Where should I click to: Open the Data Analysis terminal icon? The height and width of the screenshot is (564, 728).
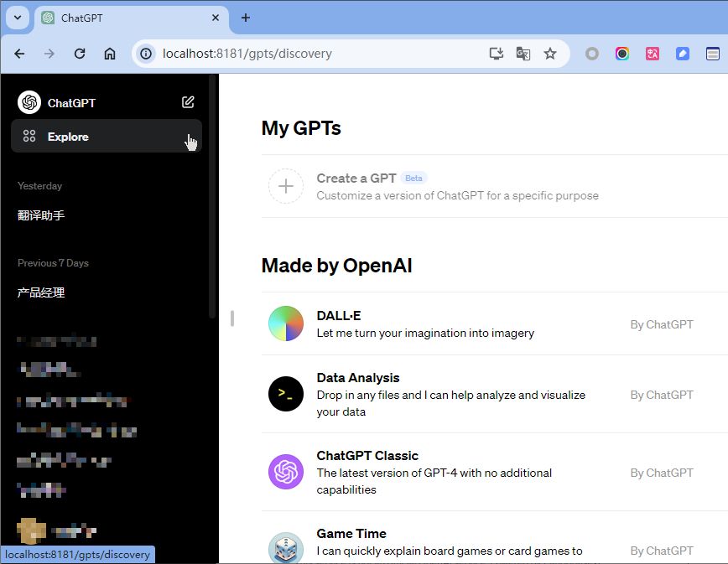click(285, 394)
